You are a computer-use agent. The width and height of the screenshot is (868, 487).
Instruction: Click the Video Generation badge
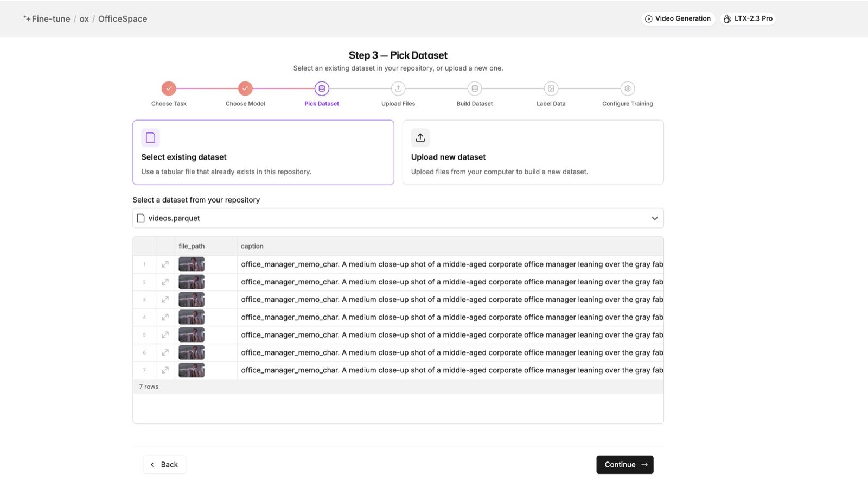(678, 18)
